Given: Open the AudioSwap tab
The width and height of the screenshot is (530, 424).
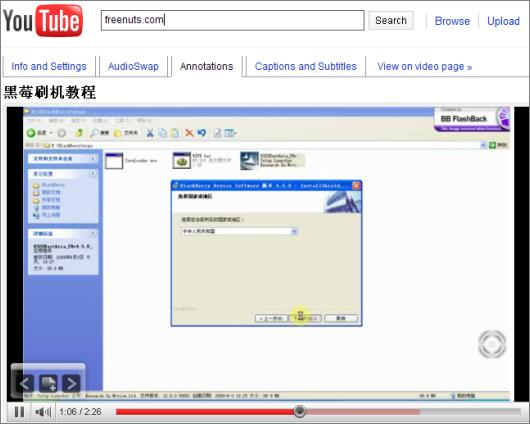Looking at the screenshot, I should 133,66.
